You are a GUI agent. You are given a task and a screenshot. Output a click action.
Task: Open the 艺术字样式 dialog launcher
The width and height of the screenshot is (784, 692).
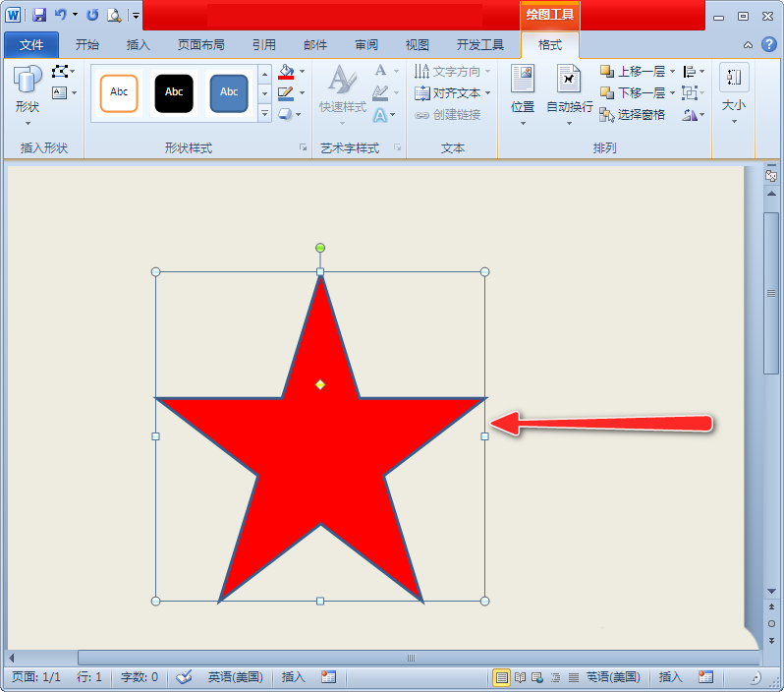(x=398, y=147)
